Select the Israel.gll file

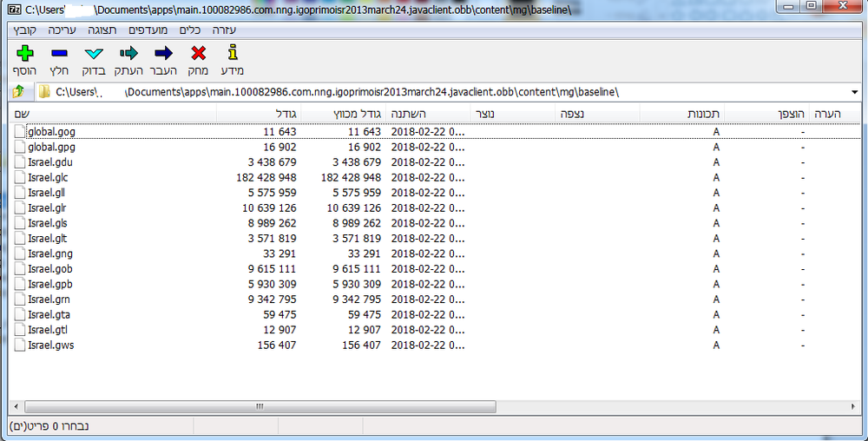tap(47, 193)
